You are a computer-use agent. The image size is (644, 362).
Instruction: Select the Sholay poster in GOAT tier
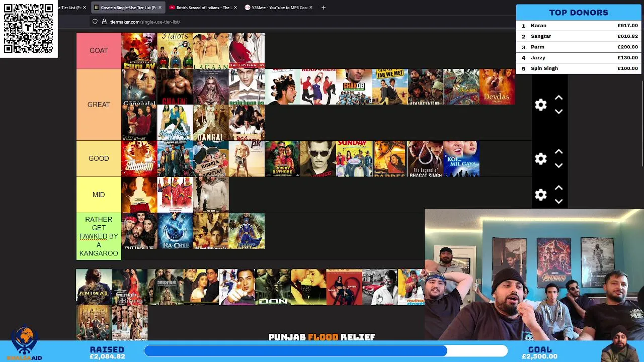139,50
